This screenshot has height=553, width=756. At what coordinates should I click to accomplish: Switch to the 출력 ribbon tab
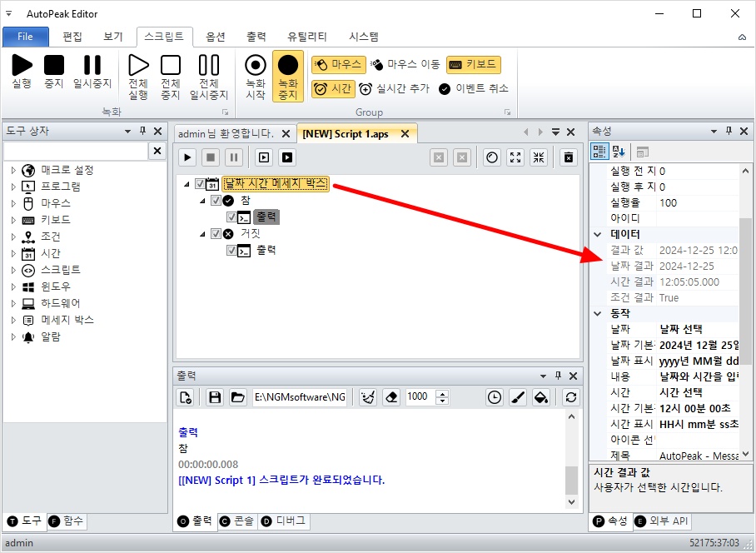[x=256, y=37]
